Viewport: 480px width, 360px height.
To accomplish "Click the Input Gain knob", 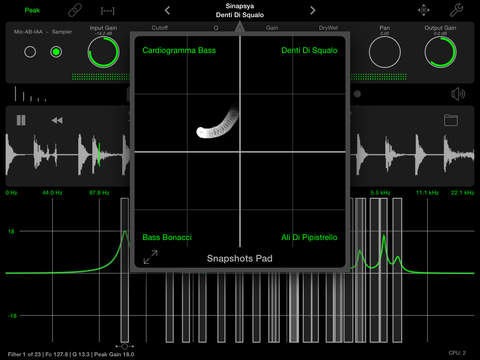I will tap(103, 52).
